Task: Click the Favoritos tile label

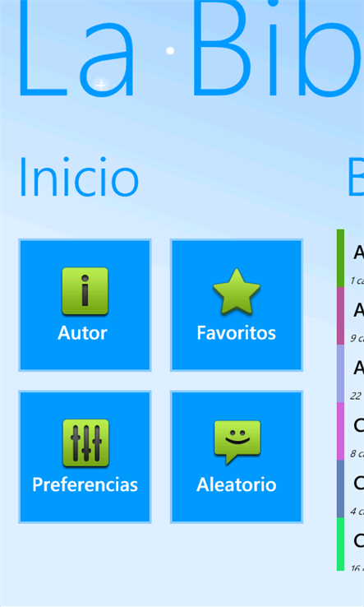Action: pos(237,333)
